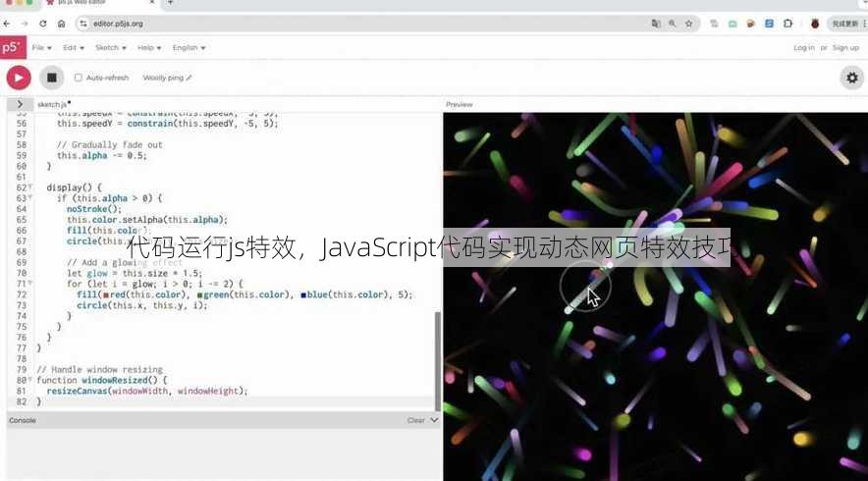Fold code at line 62 display()

pos(29,187)
